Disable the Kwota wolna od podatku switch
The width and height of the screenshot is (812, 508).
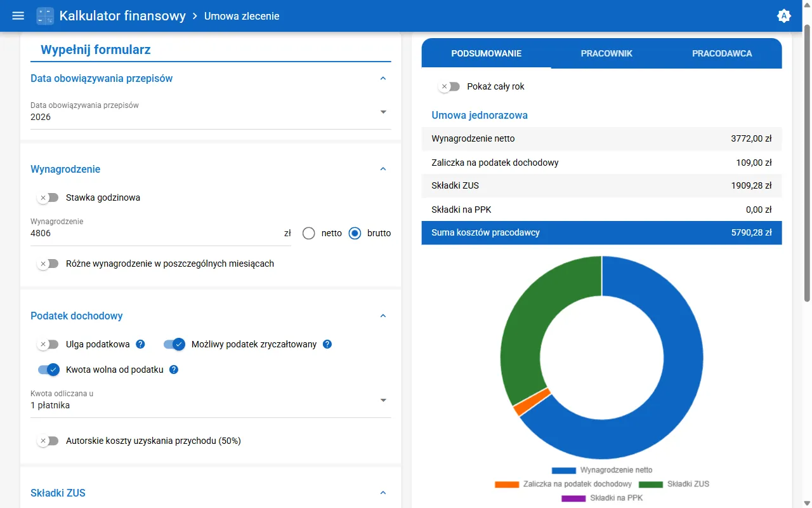pos(48,370)
